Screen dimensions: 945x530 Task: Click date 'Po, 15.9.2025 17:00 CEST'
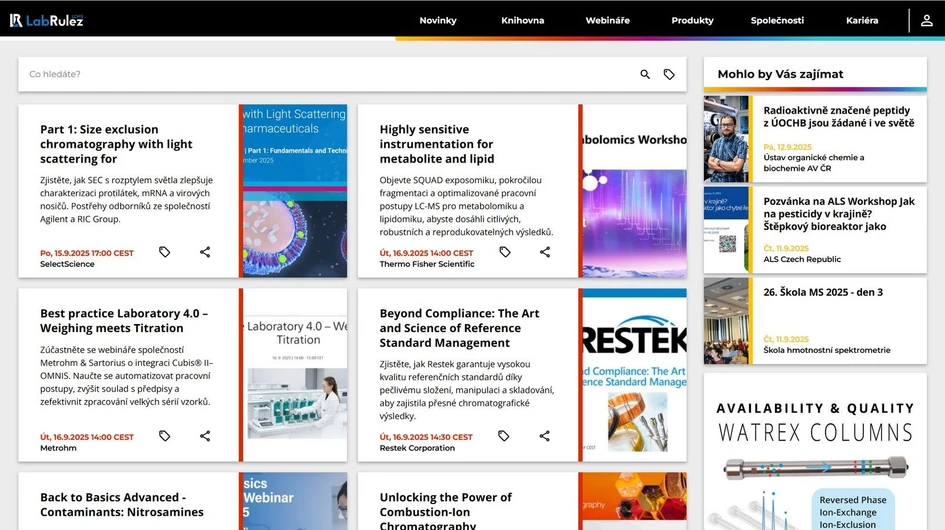click(87, 253)
